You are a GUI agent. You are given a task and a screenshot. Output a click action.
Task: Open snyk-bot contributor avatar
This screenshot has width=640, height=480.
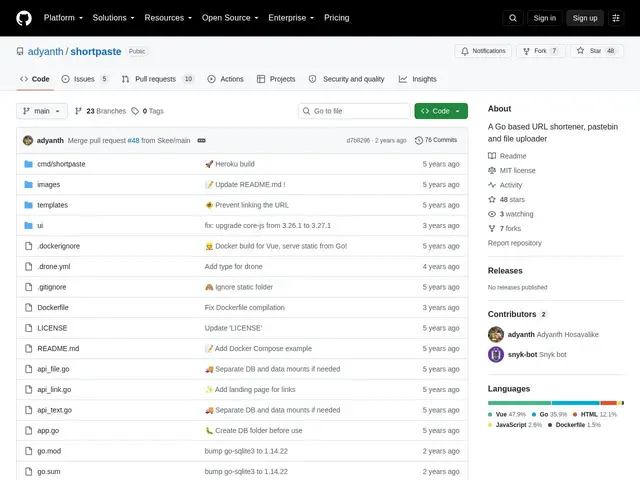pyautogui.click(x=496, y=354)
